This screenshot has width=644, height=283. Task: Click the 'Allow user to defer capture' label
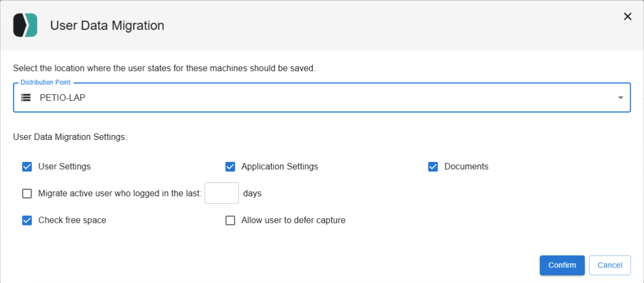[x=293, y=220]
